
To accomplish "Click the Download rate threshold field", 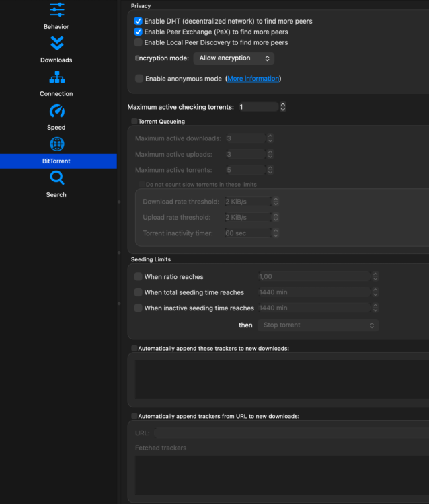I will click(248, 202).
